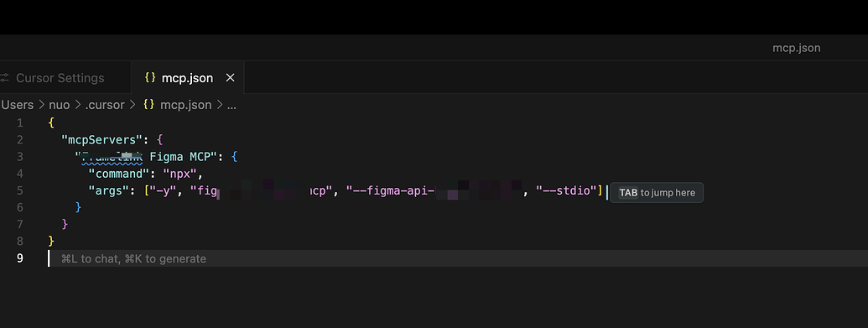The width and height of the screenshot is (868, 328).
Task: Click line number 7 in gutter
Action: point(20,224)
